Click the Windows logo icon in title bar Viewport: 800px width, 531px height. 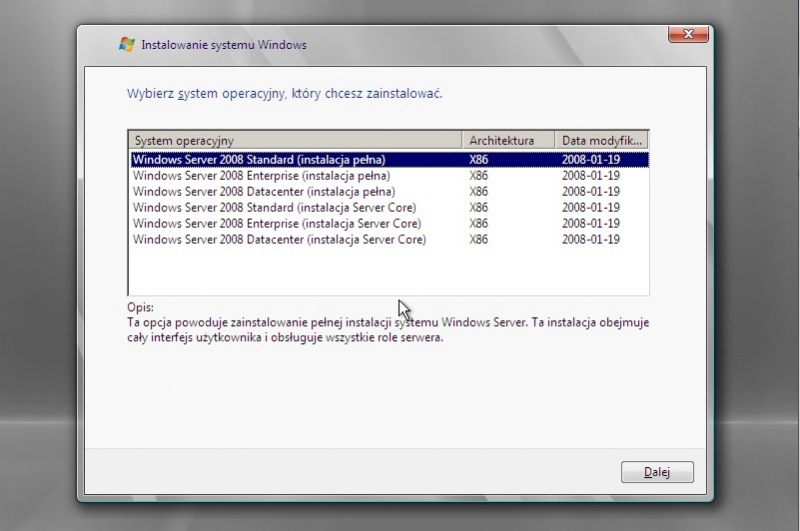coord(127,44)
